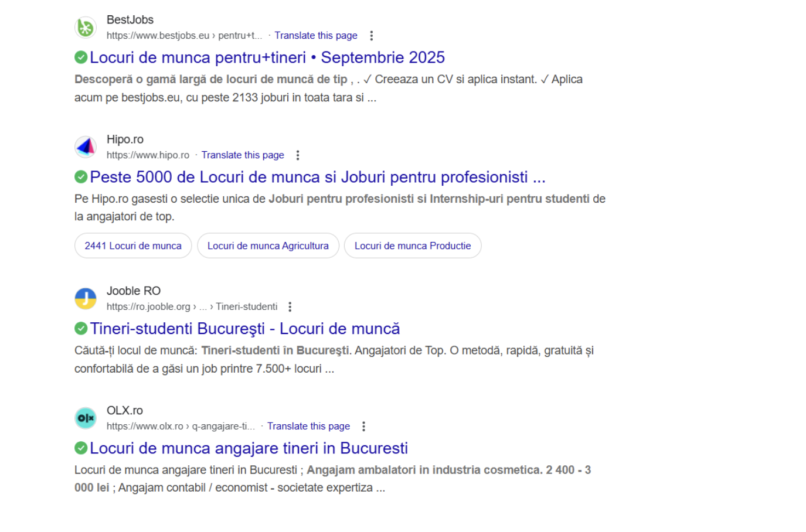The width and height of the screenshot is (806, 532).
Task: Select the 'Locuri de munca Agricultura' chip
Action: [x=268, y=246]
